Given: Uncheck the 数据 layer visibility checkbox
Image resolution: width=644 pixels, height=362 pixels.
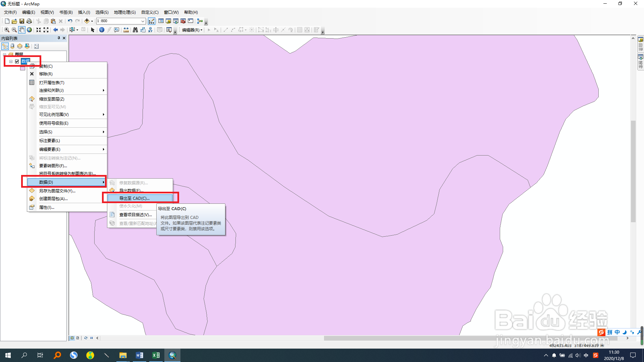Looking at the screenshot, I should (17, 61).
